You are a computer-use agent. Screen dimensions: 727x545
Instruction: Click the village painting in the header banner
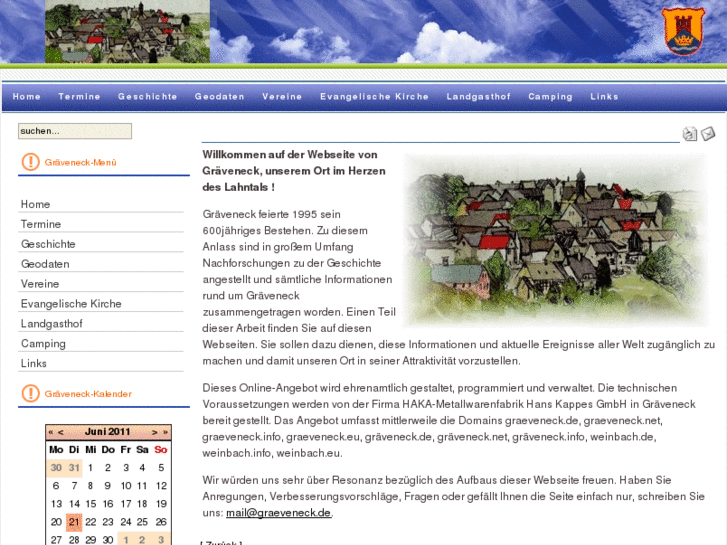[x=128, y=31]
